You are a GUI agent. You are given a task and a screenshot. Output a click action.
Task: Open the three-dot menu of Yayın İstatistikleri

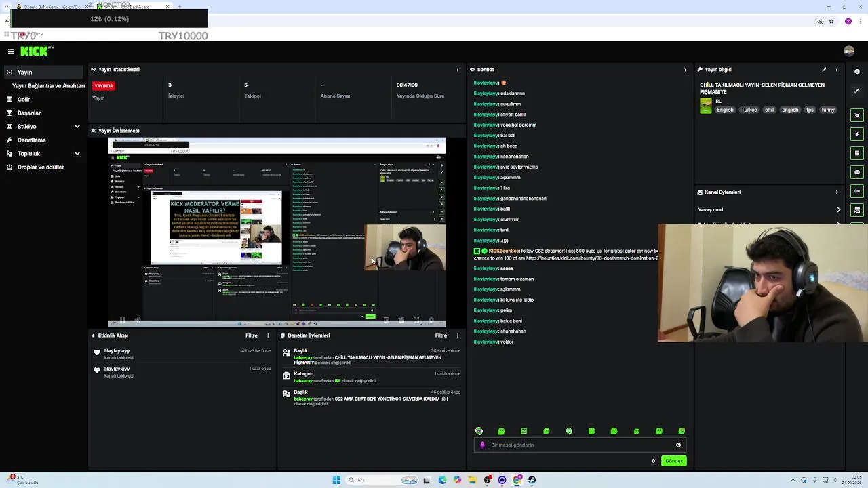tap(458, 69)
